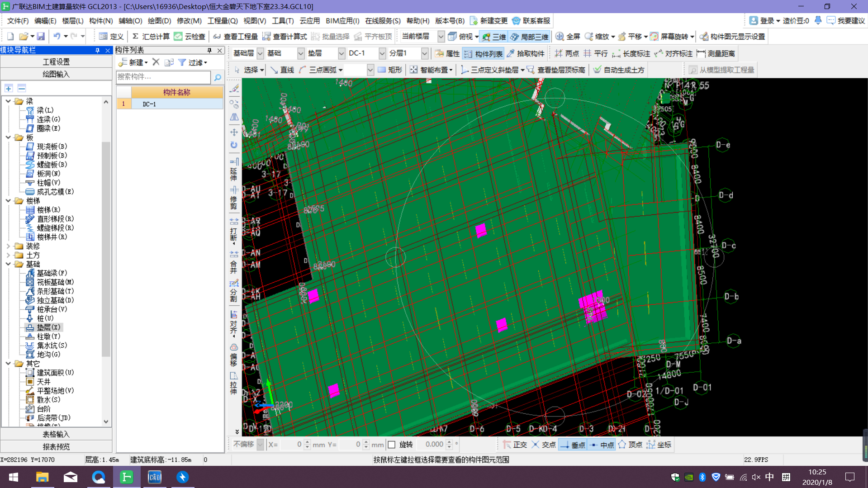This screenshot has width=868, height=488.
Task: Click the module tree vertical scrollbar
Action: coord(106,249)
